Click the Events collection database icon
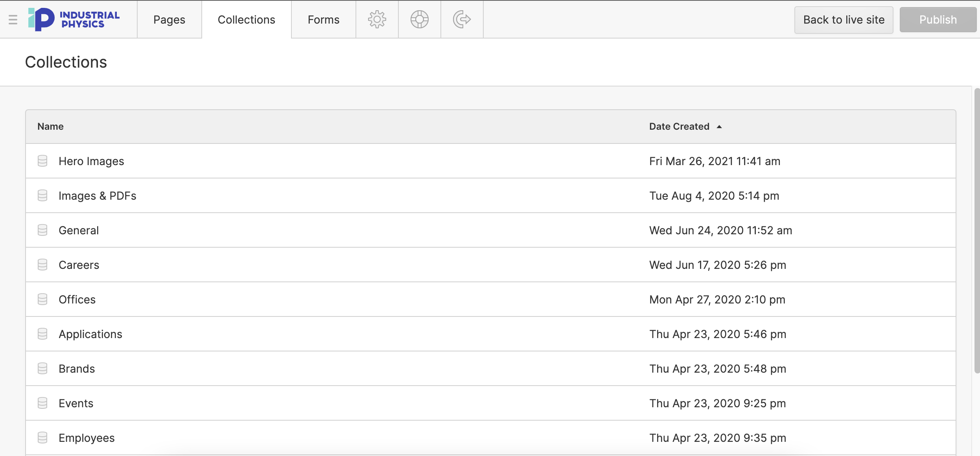 pyautogui.click(x=42, y=403)
